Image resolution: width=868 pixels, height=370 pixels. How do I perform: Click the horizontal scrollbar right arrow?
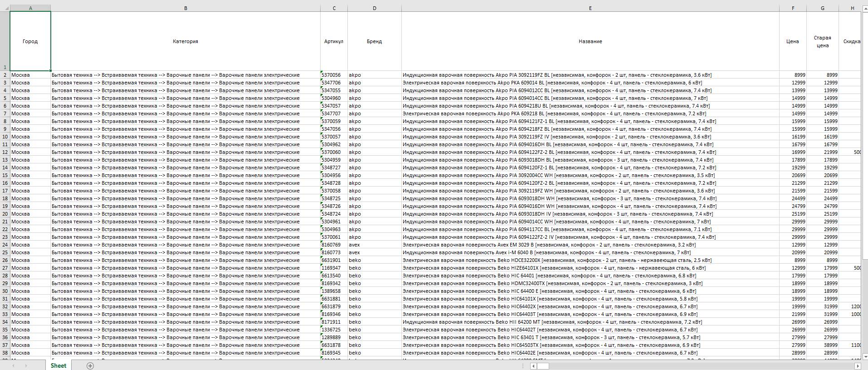click(x=858, y=366)
